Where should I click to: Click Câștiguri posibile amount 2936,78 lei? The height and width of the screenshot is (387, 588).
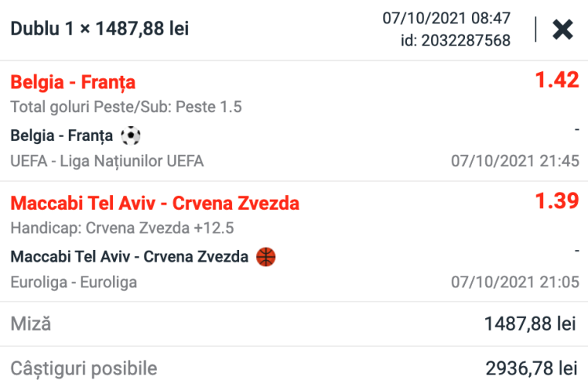[x=531, y=367]
